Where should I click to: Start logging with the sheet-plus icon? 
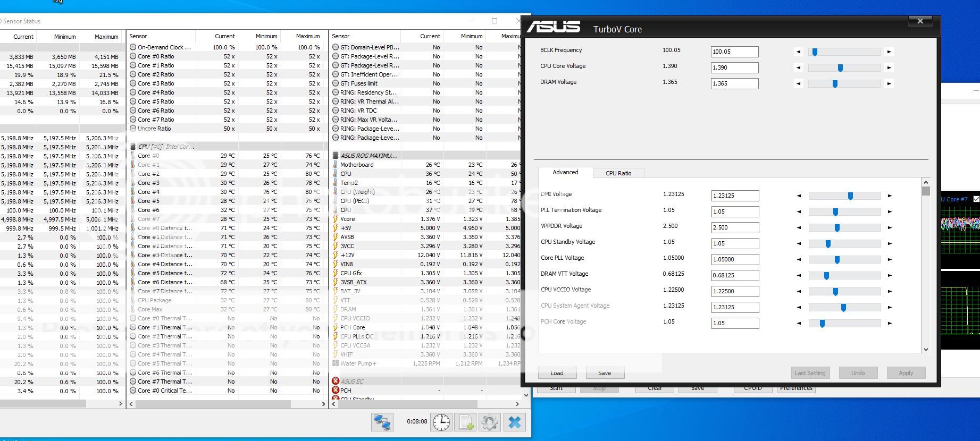tap(465, 422)
